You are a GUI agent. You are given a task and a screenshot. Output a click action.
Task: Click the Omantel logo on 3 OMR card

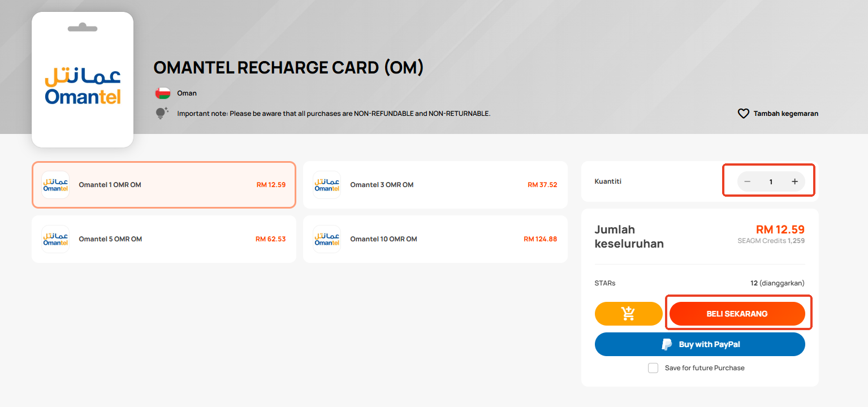tap(327, 185)
